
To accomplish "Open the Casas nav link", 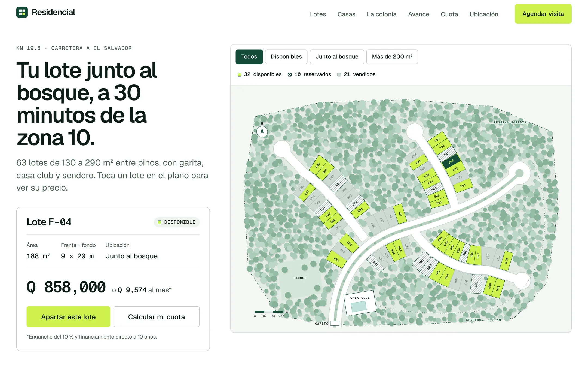I will point(346,14).
